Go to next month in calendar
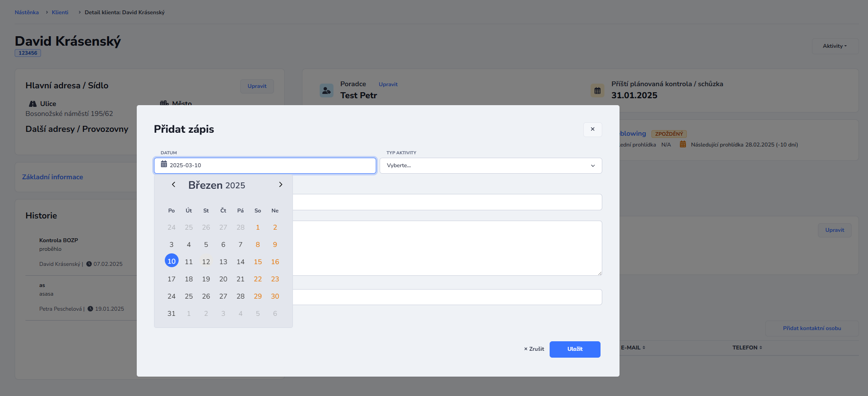Screen dimensions: 868x396 (280, 185)
